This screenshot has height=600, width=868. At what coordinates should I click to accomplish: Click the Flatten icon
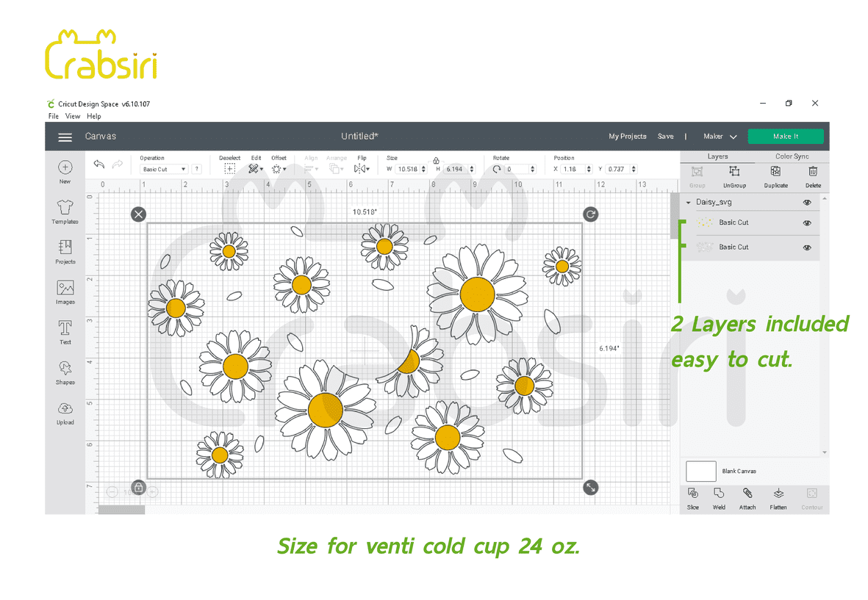click(778, 496)
